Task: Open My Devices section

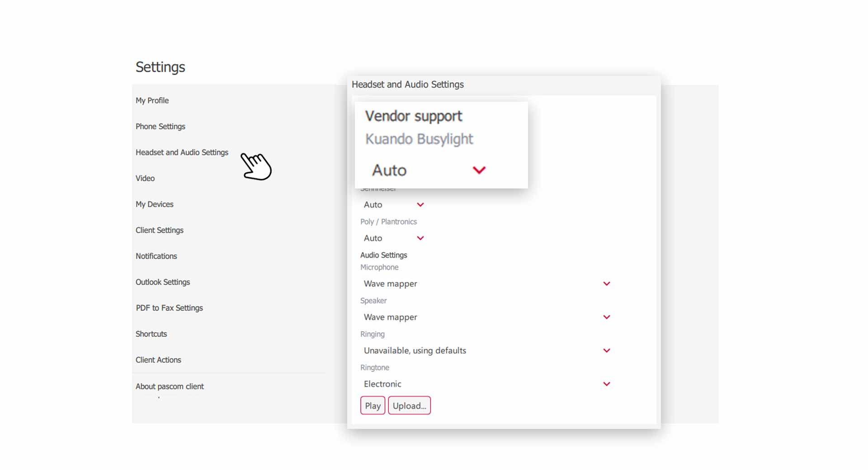Action: [154, 204]
